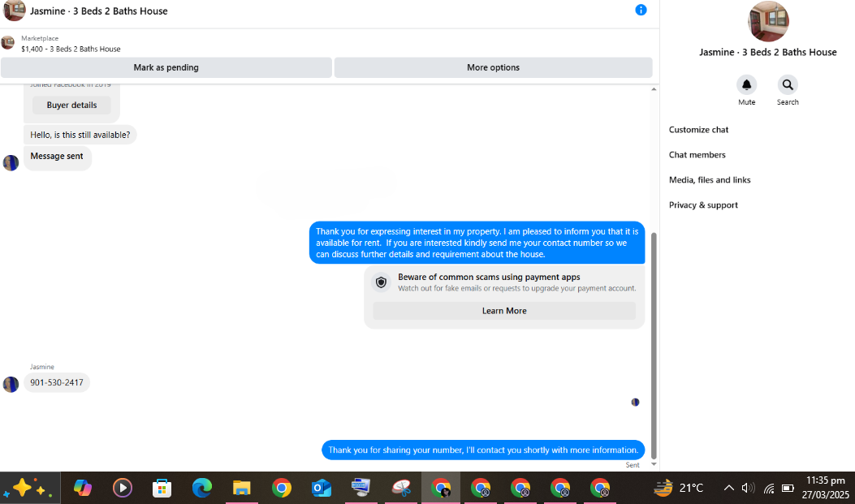This screenshot has height=504, width=855.
Task: Click the small seen-by avatar indicator
Action: [635, 402]
